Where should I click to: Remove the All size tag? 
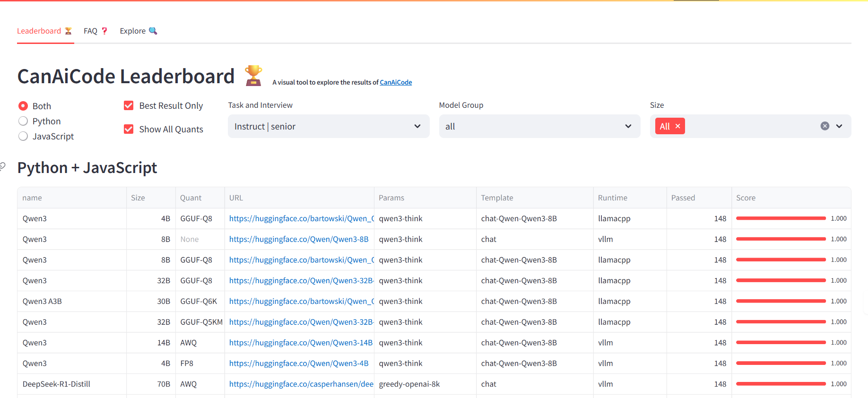(x=677, y=126)
